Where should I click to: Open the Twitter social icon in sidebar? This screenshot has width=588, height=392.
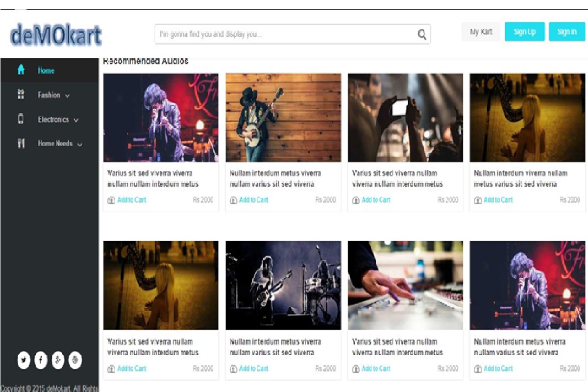[x=24, y=360]
